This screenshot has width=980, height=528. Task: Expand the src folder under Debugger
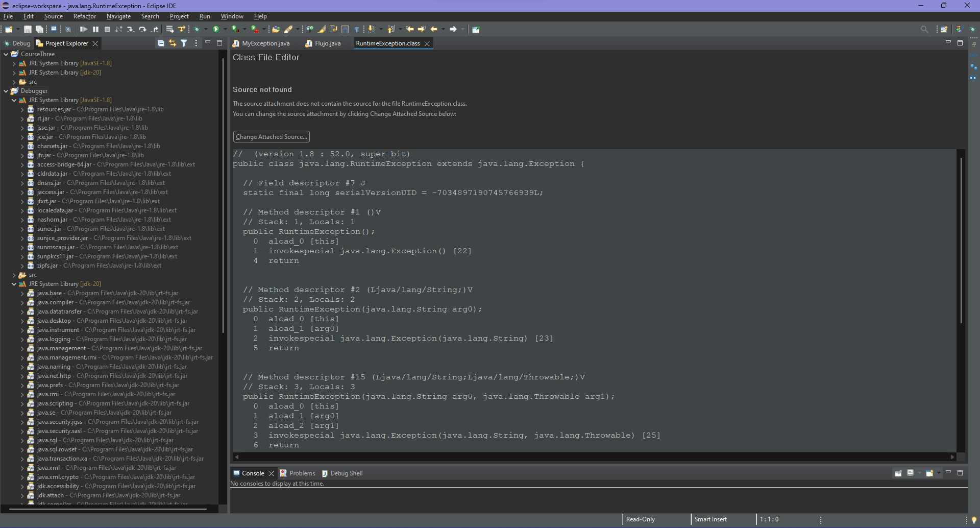pyautogui.click(x=14, y=275)
